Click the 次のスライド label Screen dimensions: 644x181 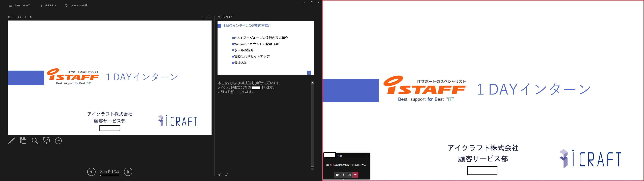(x=225, y=17)
